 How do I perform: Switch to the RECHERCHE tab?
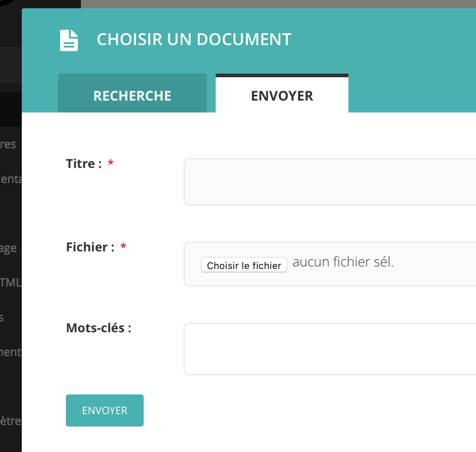(132, 95)
